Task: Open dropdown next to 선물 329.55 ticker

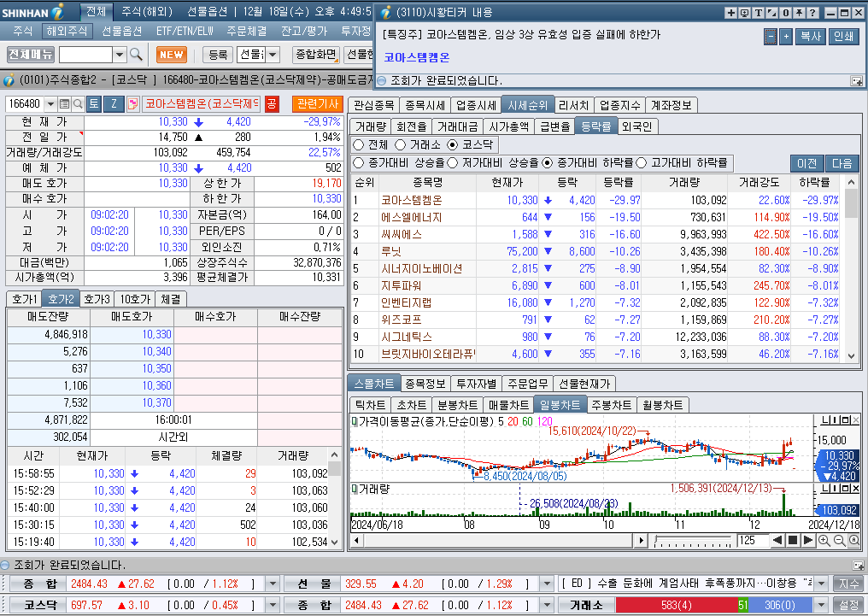Action: tap(547, 584)
